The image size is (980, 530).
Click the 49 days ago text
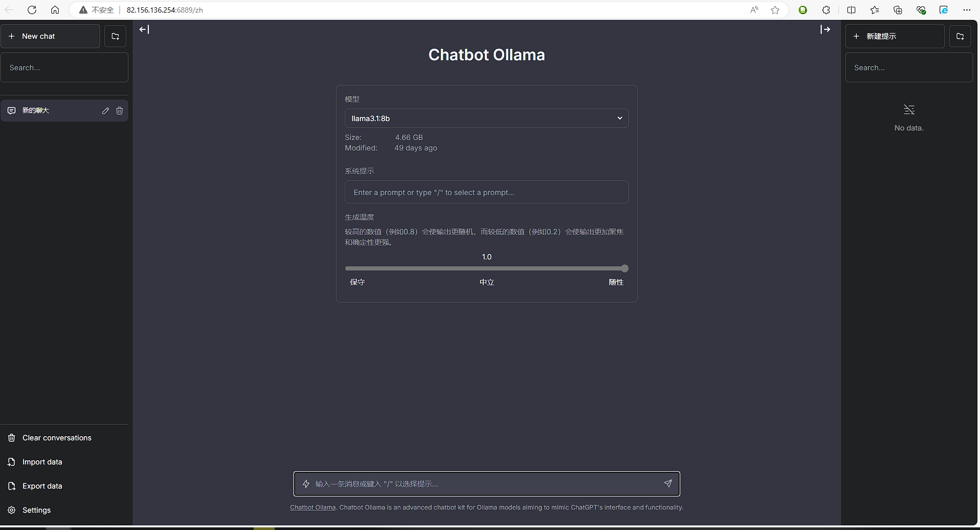tap(416, 148)
